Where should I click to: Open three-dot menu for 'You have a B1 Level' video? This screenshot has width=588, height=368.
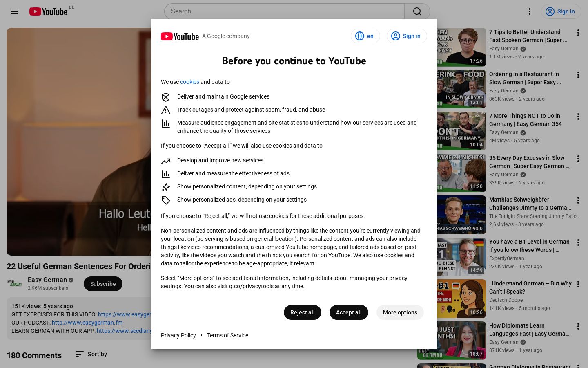click(x=578, y=242)
